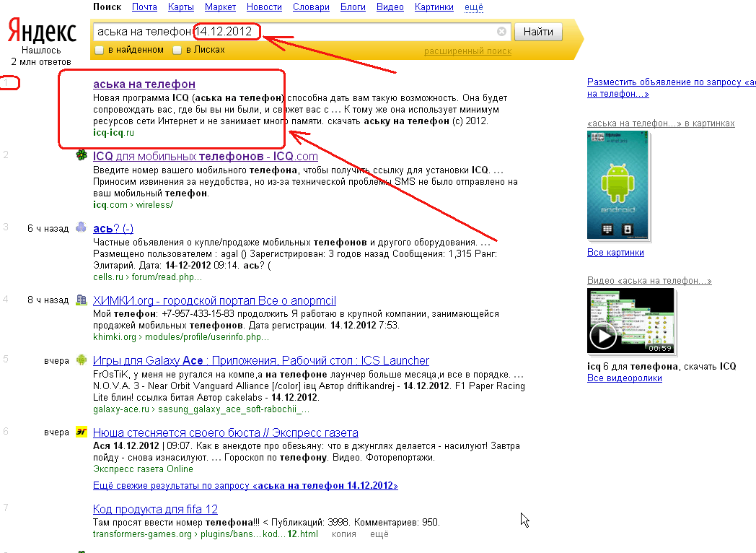Open "«аська на телефон…» в картинках" link
Screen dimensions: 756x553
click(661, 123)
